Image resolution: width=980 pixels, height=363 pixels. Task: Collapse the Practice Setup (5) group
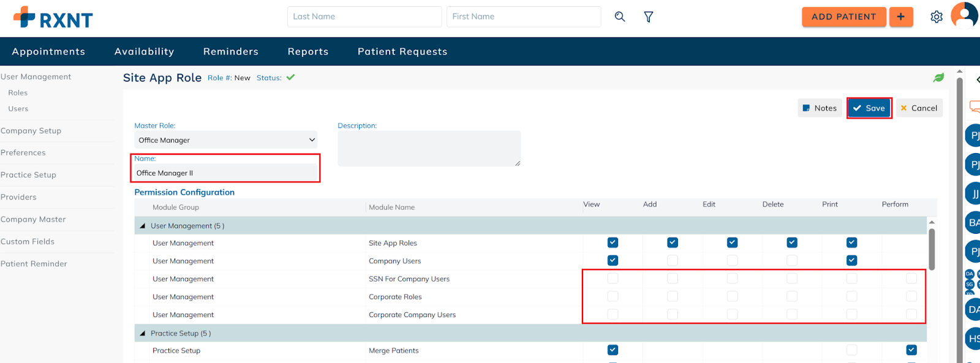coord(143,334)
